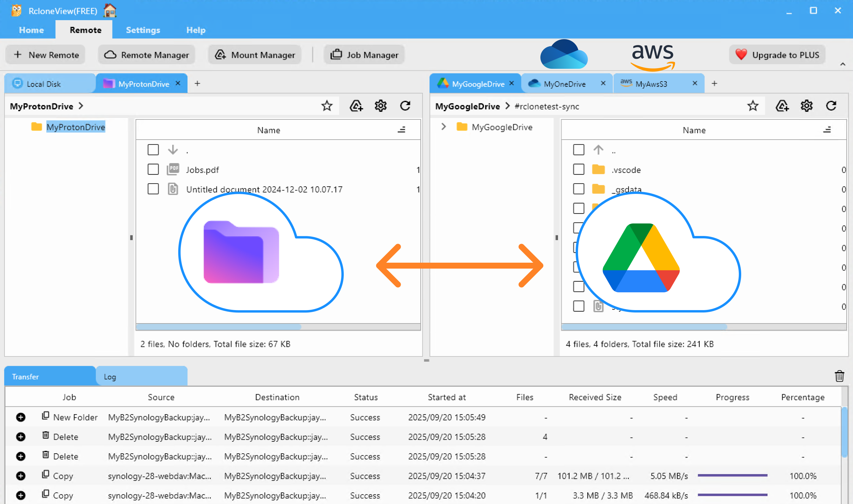Tick the Untitled document checkbox
The image size is (853, 504).
[153, 189]
